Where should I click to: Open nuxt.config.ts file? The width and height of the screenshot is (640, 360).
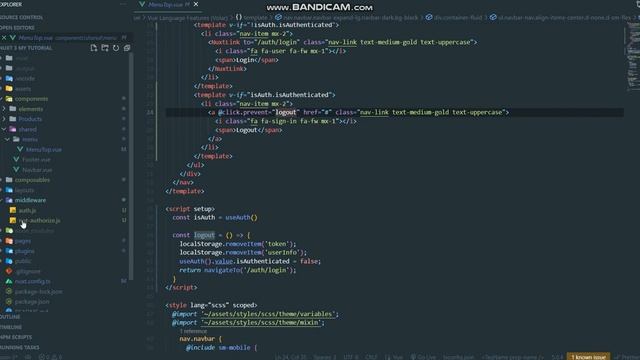coord(32,281)
